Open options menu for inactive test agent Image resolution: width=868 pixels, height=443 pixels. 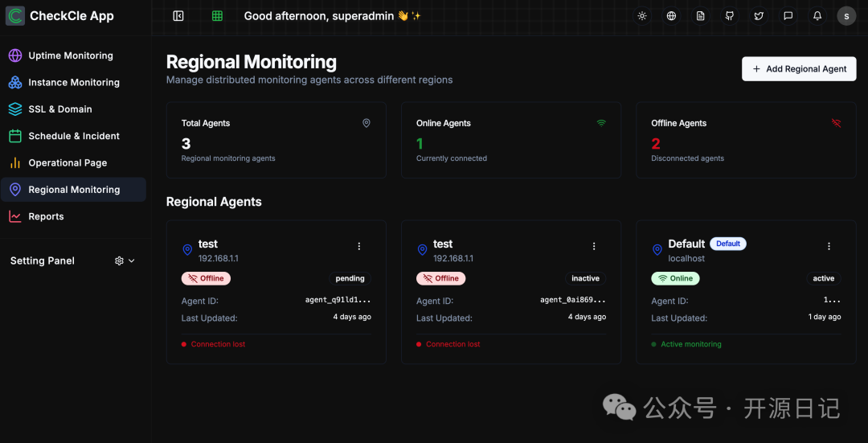pyautogui.click(x=594, y=246)
